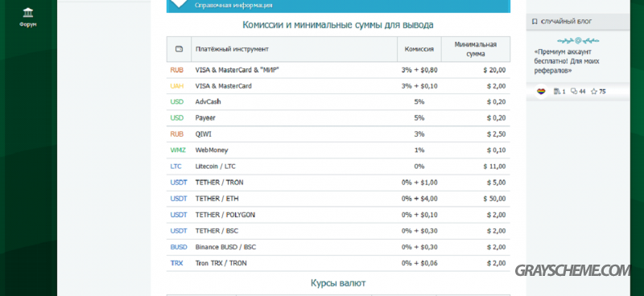Click the WebMoney payment row
644x296 pixels.
click(x=338, y=150)
